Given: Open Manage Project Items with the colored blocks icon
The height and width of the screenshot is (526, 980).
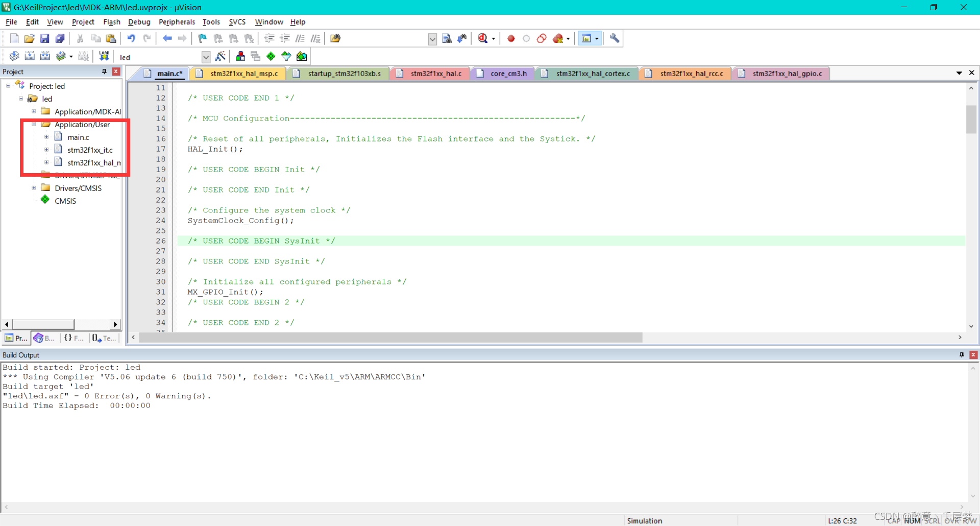Looking at the screenshot, I should (x=240, y=56).
